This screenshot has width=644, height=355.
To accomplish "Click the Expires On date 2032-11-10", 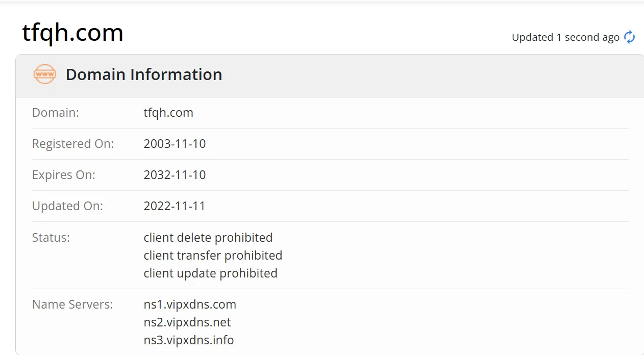I will (175, 175).
